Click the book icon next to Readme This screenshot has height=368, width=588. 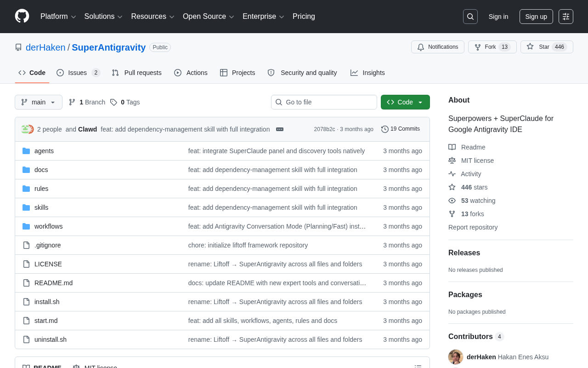(x=452, y=147)
